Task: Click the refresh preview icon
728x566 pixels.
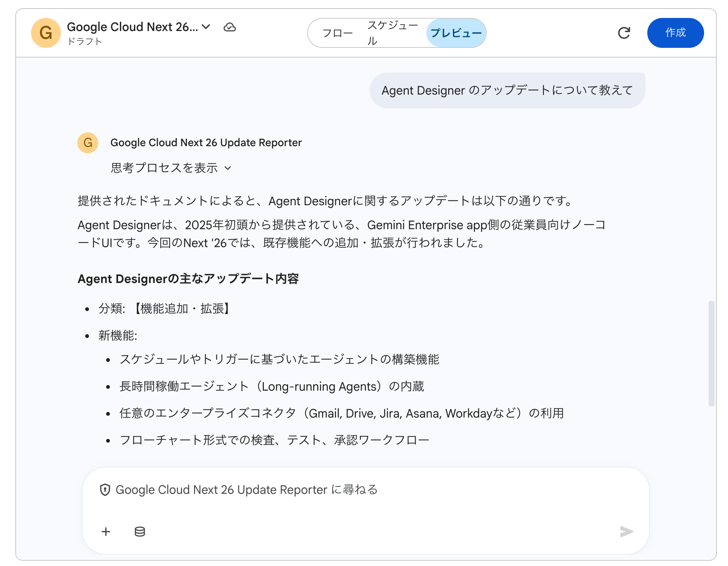Action: pyautogui.click(x=624, y=33)
